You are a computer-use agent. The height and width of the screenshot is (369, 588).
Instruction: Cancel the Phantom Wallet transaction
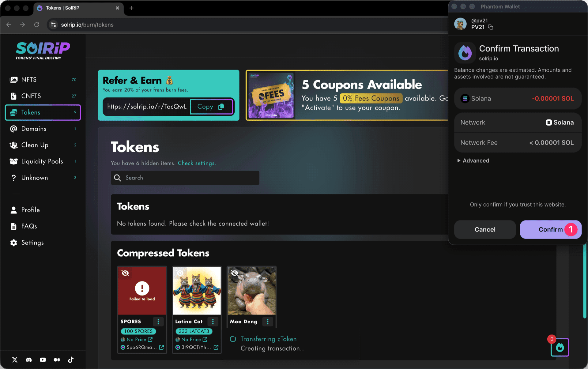(x=485, y=230)
